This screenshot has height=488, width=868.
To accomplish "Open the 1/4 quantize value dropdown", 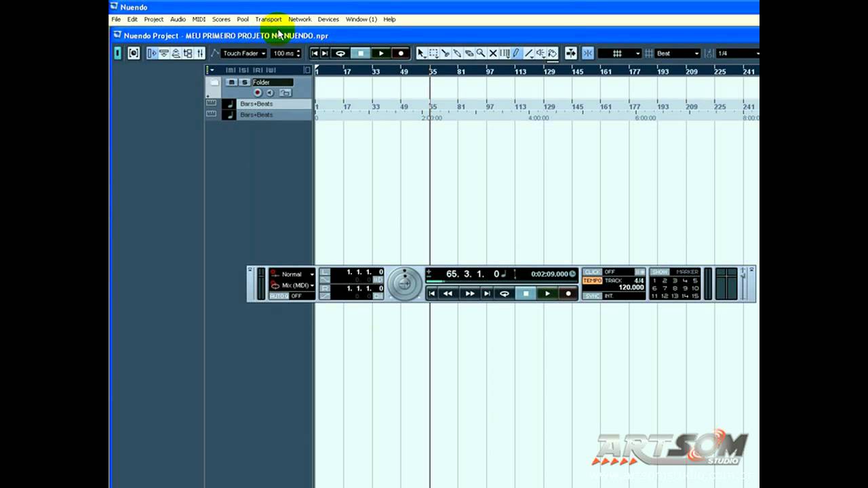I will [x=738, y=53].
